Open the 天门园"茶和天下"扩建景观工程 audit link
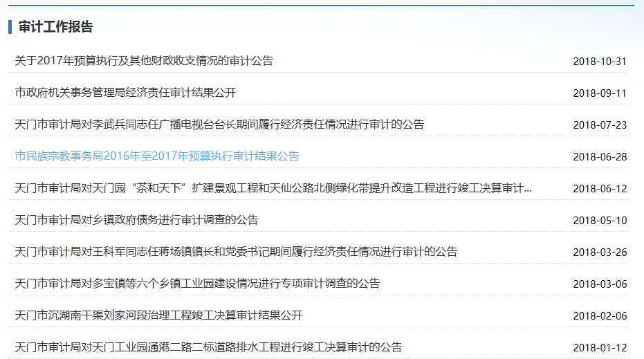Viewport: 644px width, 359px height. (x=273, y=188)
